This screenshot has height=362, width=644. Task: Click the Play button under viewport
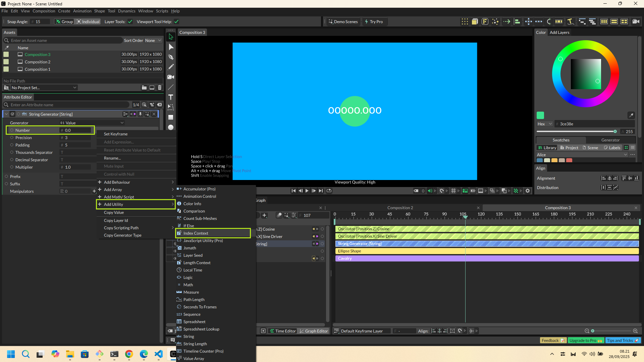click(307, 191)
